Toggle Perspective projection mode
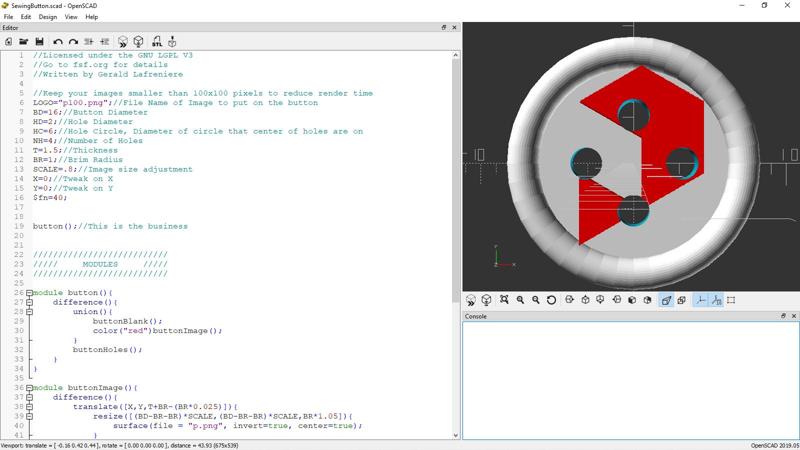 (666, 300)
